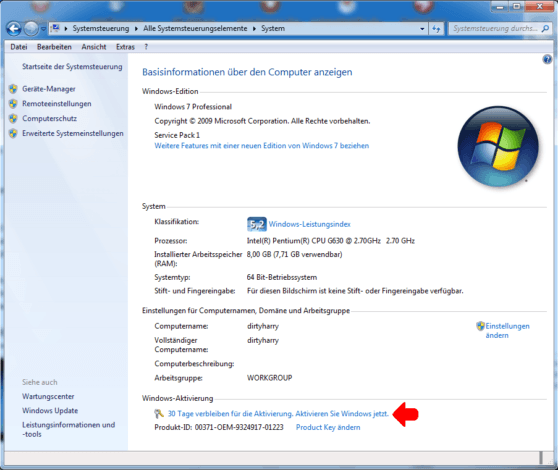The height and width of the screenshot is (470, 558).
Task: Click the shield icon beside Geräte-Manager
Action: (x=13, y=89)
